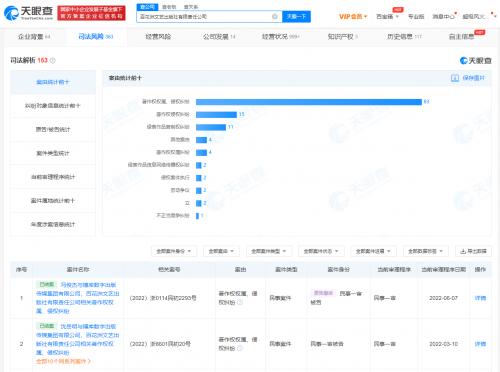
Task: Click the help icon beside 司法解析 163
Action: point(53,60)
